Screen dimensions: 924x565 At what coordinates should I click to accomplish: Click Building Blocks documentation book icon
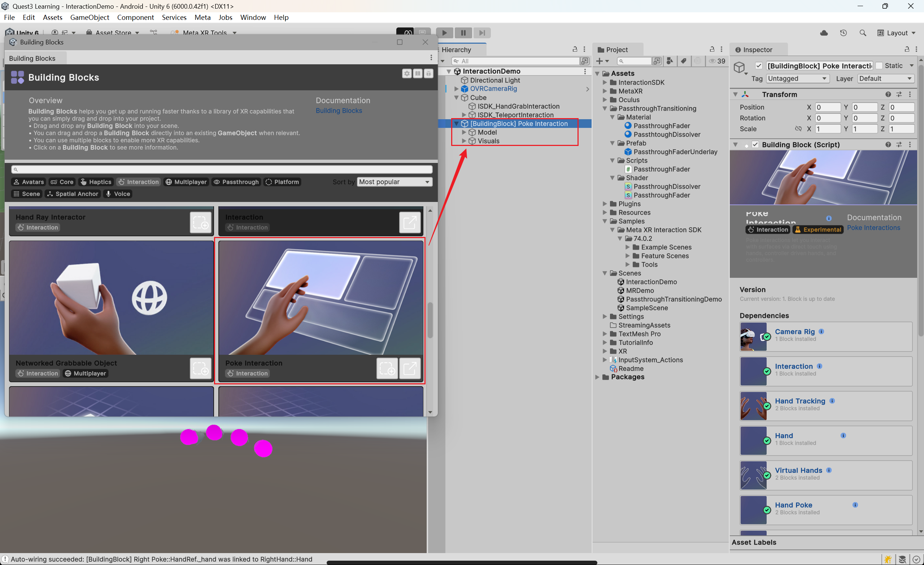coord(418,74)
